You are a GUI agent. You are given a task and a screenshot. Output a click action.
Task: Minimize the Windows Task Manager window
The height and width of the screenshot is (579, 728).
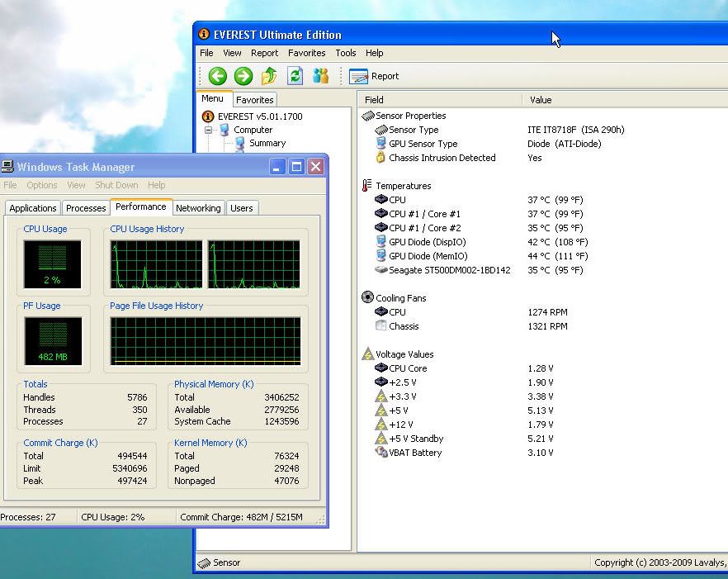pos(277,166)
